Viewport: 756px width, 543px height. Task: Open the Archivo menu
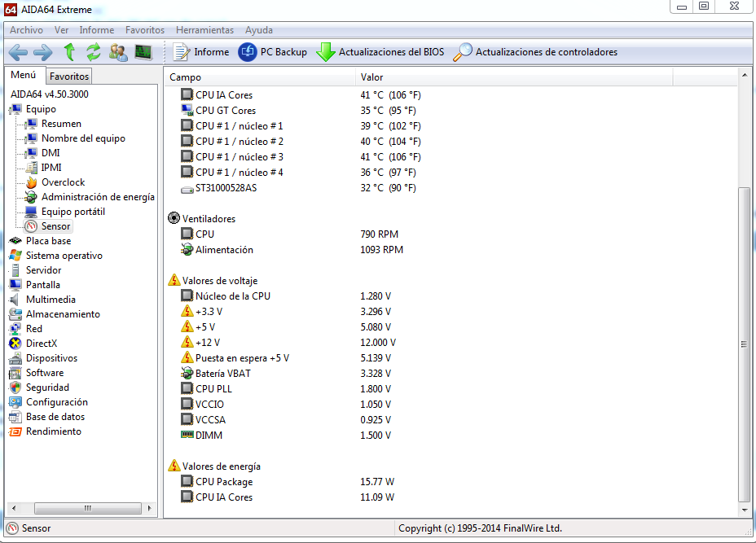tap(27, 30)
